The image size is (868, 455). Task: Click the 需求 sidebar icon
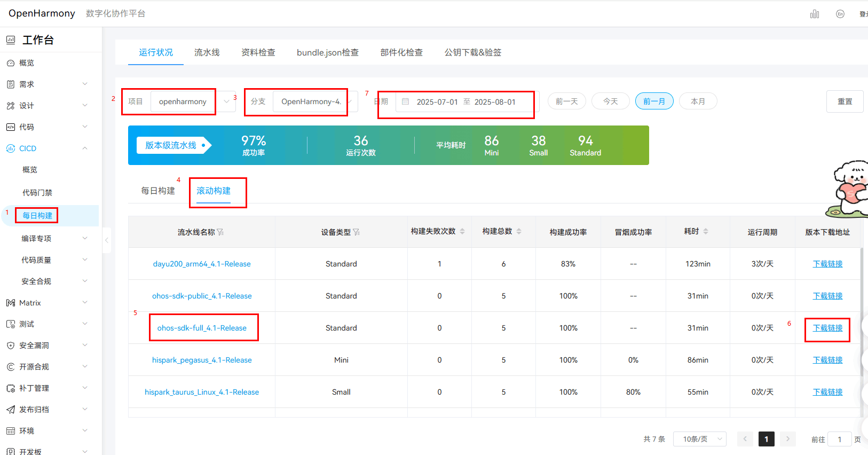(11, 84)
